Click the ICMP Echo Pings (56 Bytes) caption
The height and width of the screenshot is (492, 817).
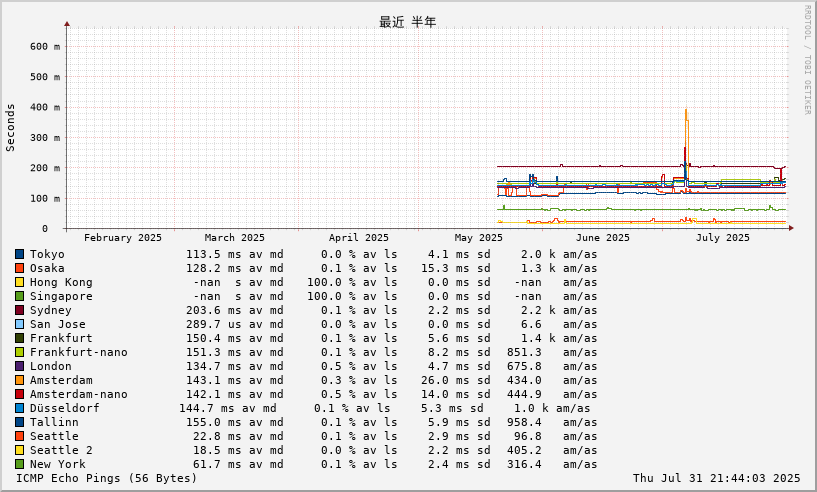pos(107,478)
